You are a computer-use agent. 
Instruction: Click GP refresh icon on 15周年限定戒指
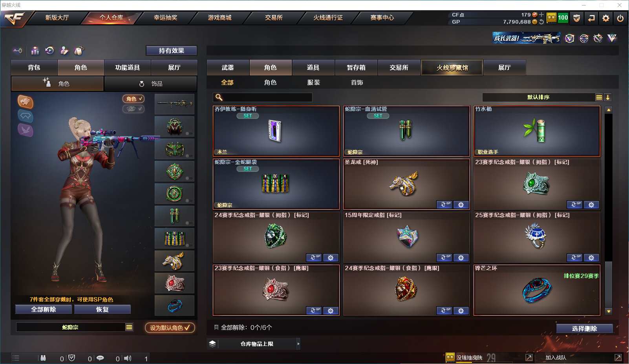(444, 258)
